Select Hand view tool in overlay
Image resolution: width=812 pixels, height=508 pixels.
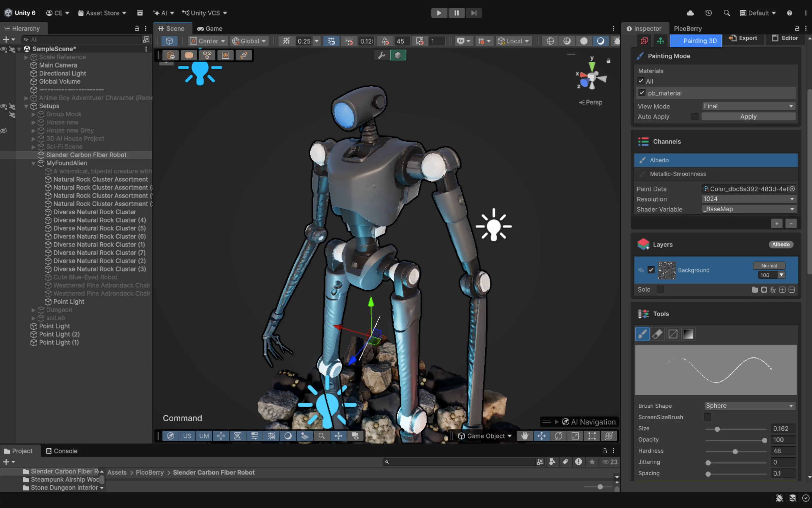coord(525,436)
